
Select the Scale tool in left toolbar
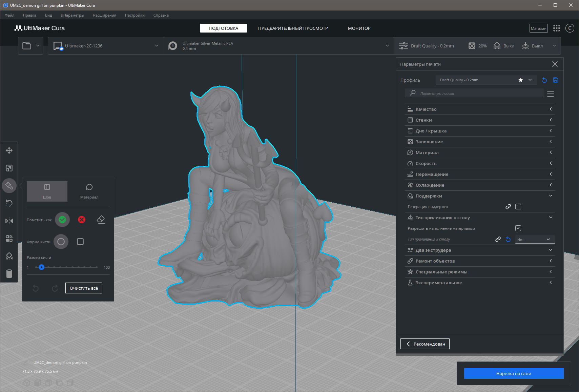[9, 168]
